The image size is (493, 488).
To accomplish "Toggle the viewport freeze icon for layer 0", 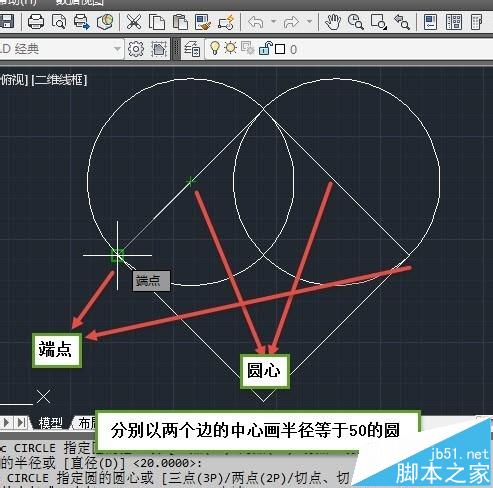I will pyautogui.click(x=248, y=48).
